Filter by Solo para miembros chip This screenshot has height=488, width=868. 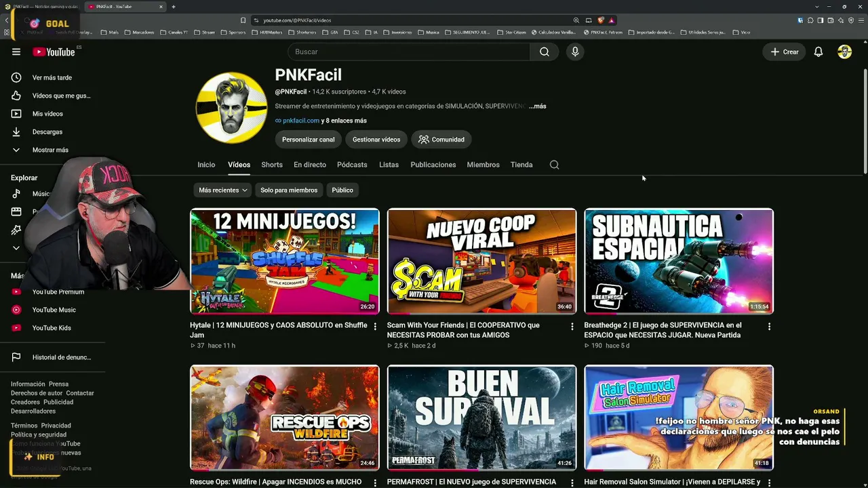tap(289, 190)
